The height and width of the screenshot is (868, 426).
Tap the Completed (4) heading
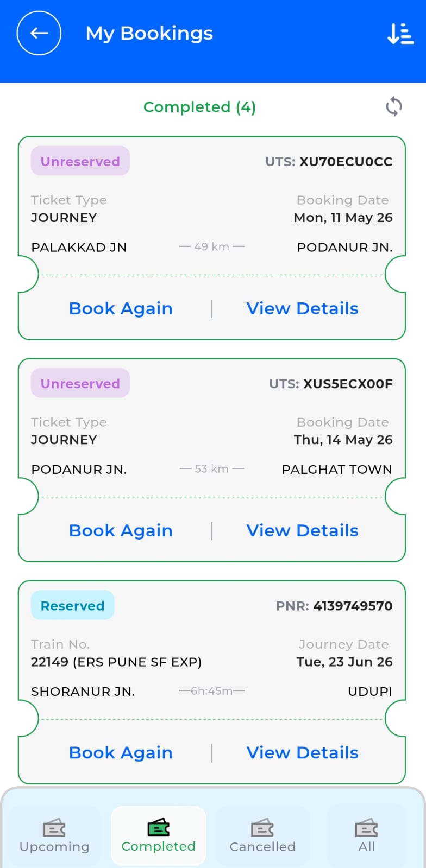pos(199,107)
